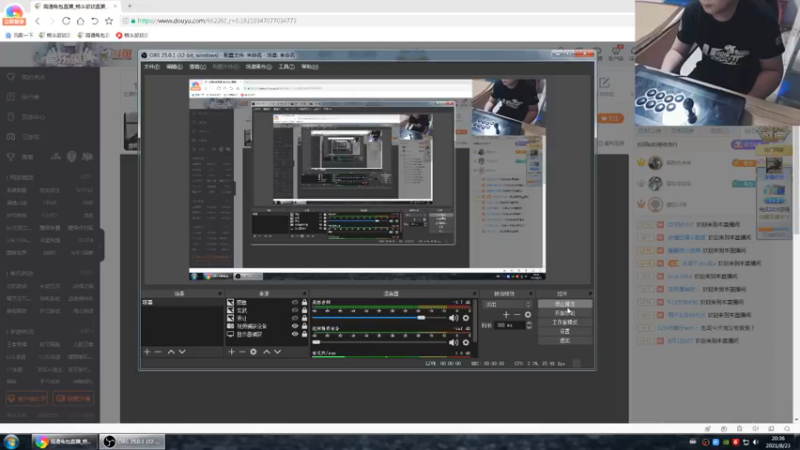The height and width of the screenshot is (450, 800).
Task: Open settings gear of the second mixer channel
Action: [466, 342]
